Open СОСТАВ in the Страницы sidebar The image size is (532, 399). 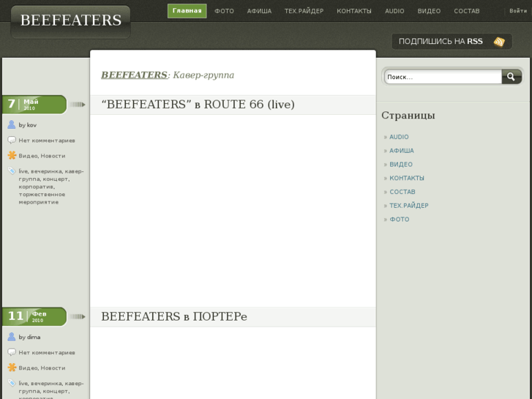[x=402, y=192]
